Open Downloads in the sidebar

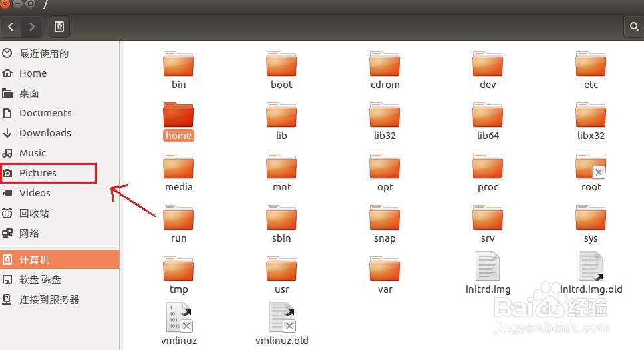[x=60, y=133]
